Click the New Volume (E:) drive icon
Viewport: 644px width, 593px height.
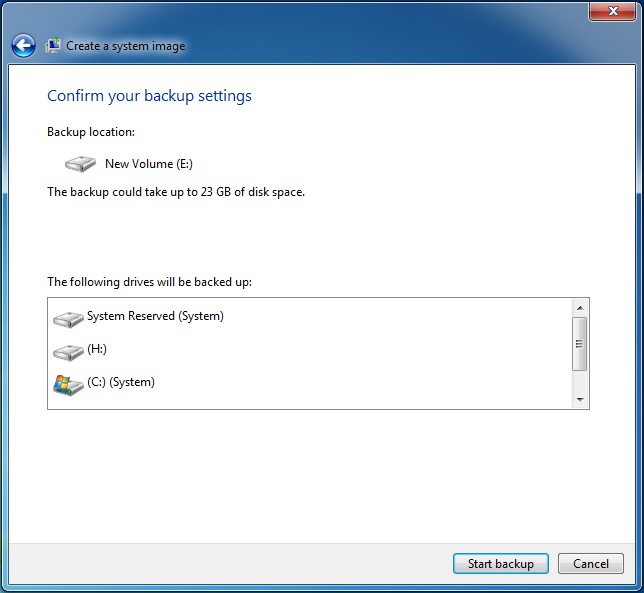click(80, 164)
